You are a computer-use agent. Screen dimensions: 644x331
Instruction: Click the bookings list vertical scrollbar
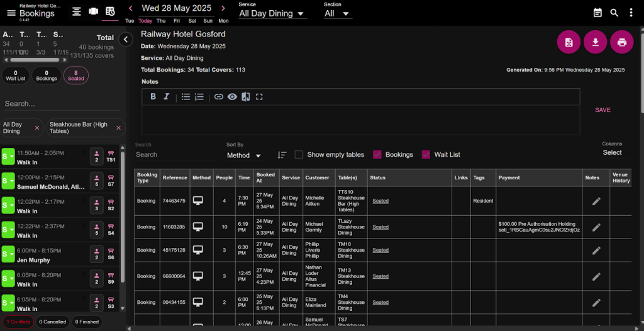(123, 218)
